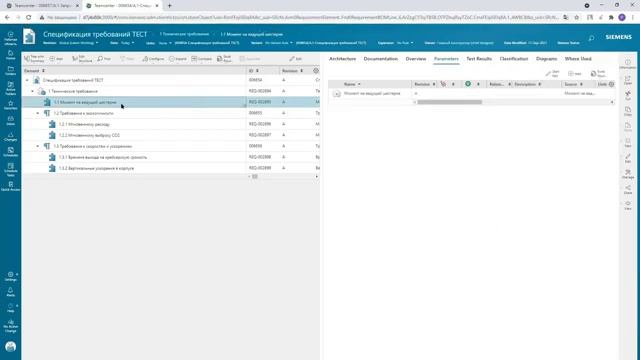This screenshot has width=640, height=360.
Task: Open the Units dropdown in header
Action: (x=165, y=43)
